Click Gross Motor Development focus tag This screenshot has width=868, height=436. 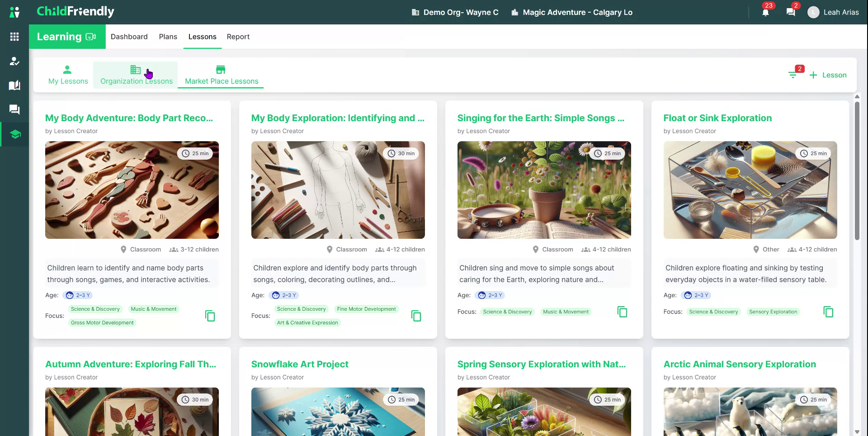102,323
